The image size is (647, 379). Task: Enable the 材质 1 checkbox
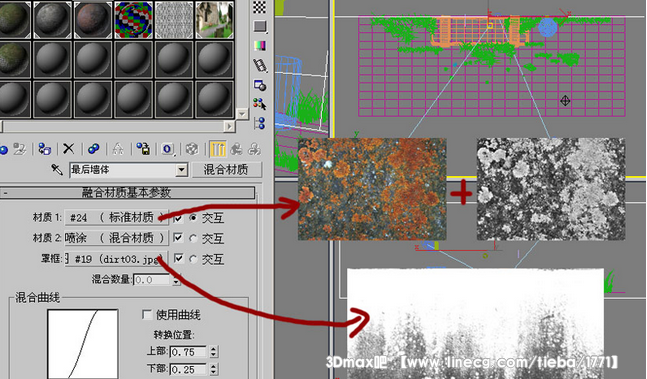(178, 218)
